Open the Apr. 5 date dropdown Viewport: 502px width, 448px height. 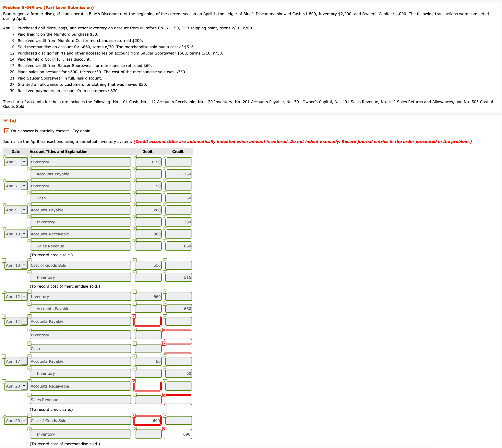[24, 162]
